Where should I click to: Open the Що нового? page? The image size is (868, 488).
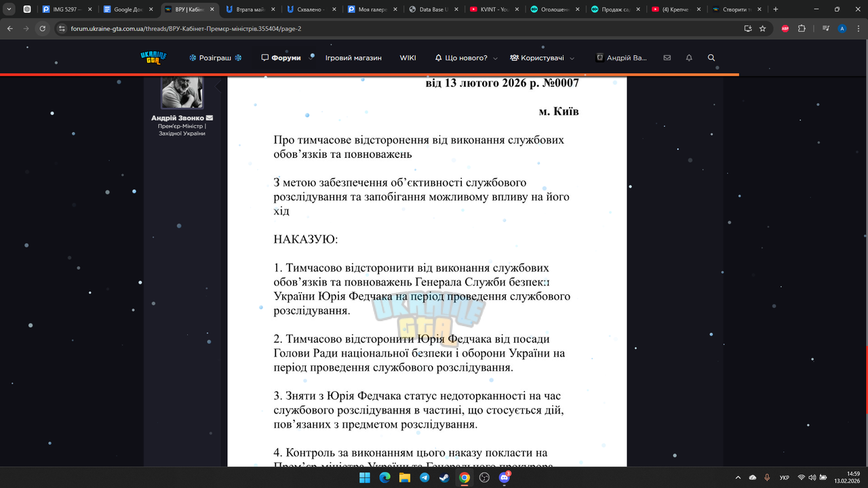click(x=461, y=58)
